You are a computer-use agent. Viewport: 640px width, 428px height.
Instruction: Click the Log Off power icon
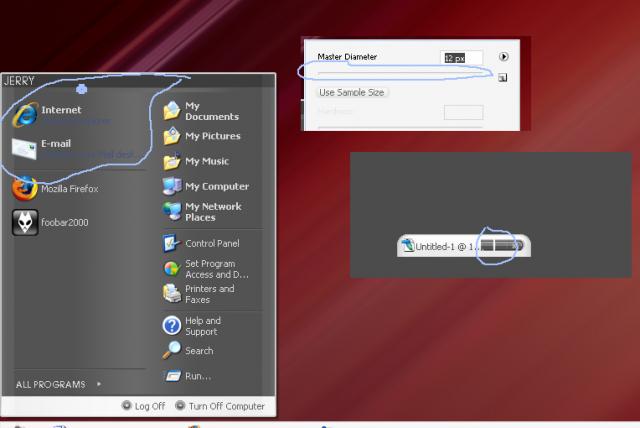127,405
